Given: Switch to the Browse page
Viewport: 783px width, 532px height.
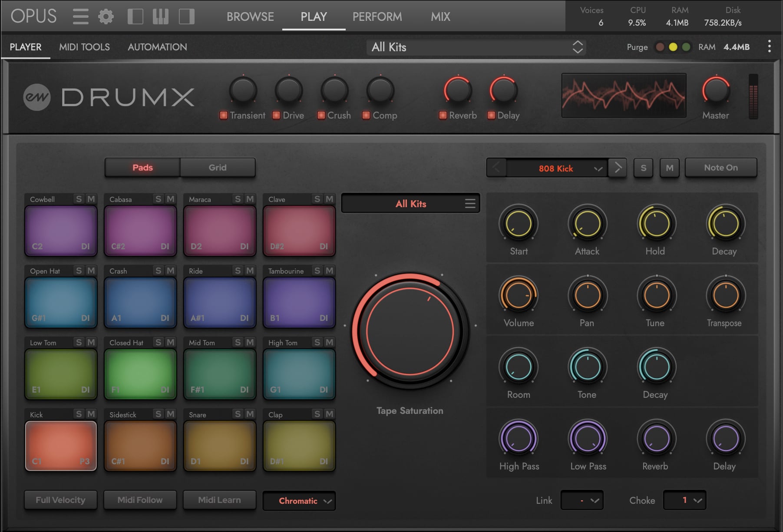Looking at the screenshot, I should (250, 17).
